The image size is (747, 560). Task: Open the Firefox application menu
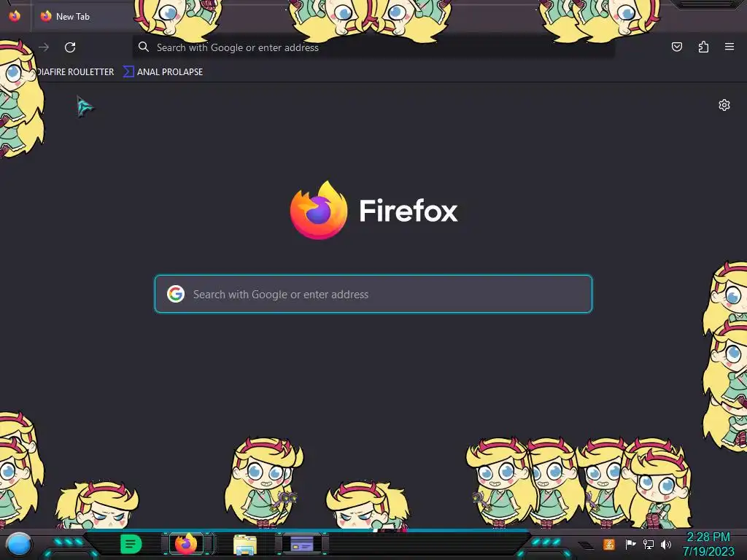click(x=729, y=47)
